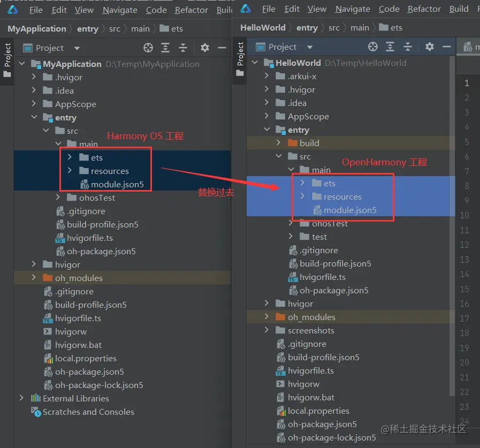Click entry breadcrumb in MyApplication window

[x=88, y=29]
